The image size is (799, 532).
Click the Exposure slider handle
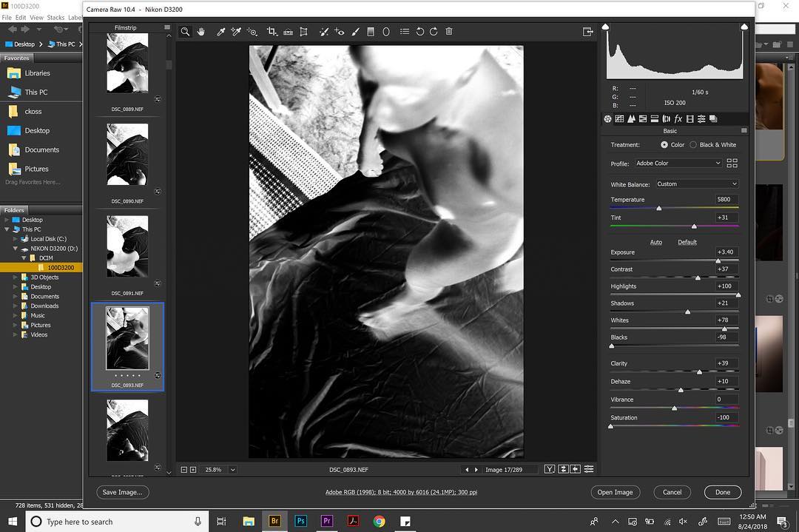pos(718,261)
